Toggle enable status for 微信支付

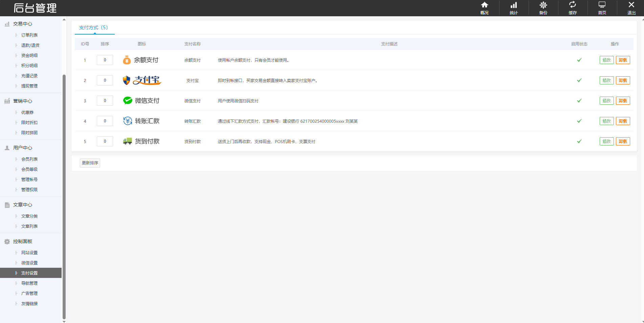click(579, 101)
